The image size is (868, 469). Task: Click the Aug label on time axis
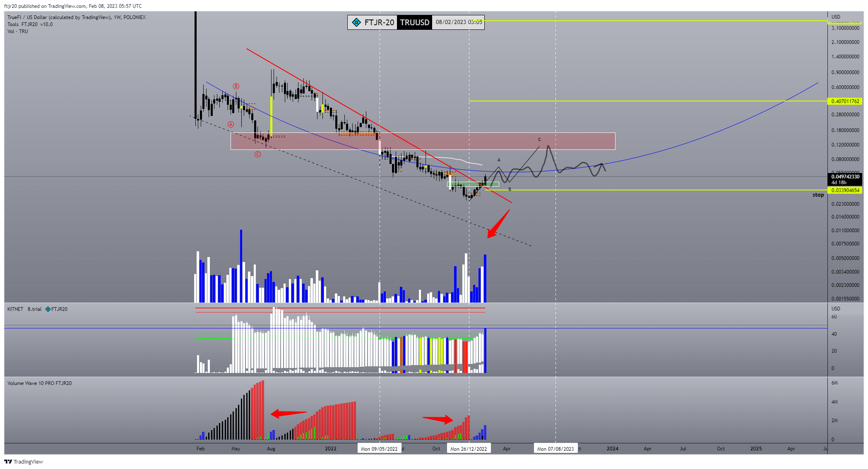pyautogui.click(x=271, y=449)
